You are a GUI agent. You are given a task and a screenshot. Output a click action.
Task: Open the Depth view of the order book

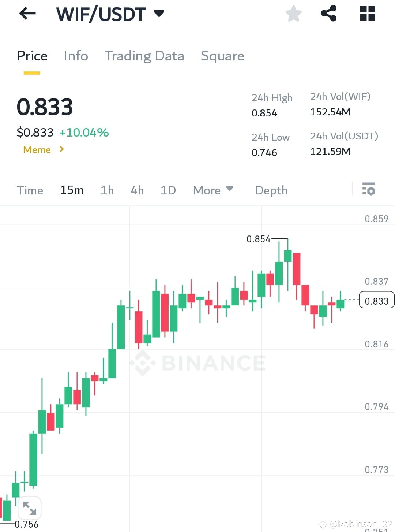[271, 190]
